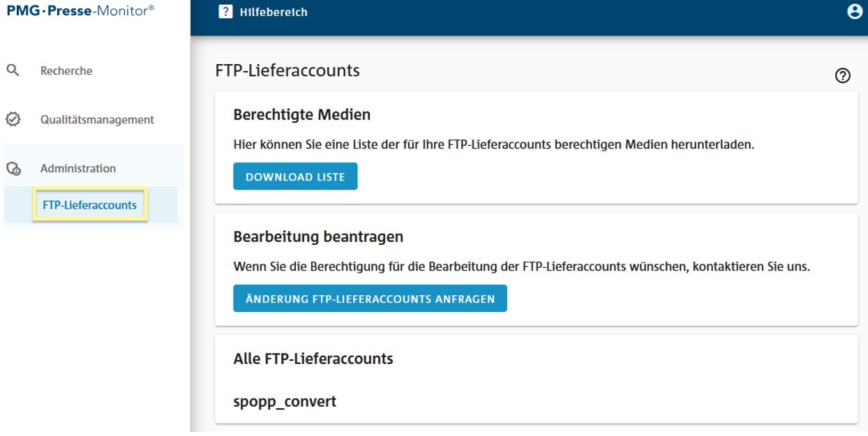Click the Berechtigte Medien description text
This screenshot has width=868, height=436.
(494, 144)
